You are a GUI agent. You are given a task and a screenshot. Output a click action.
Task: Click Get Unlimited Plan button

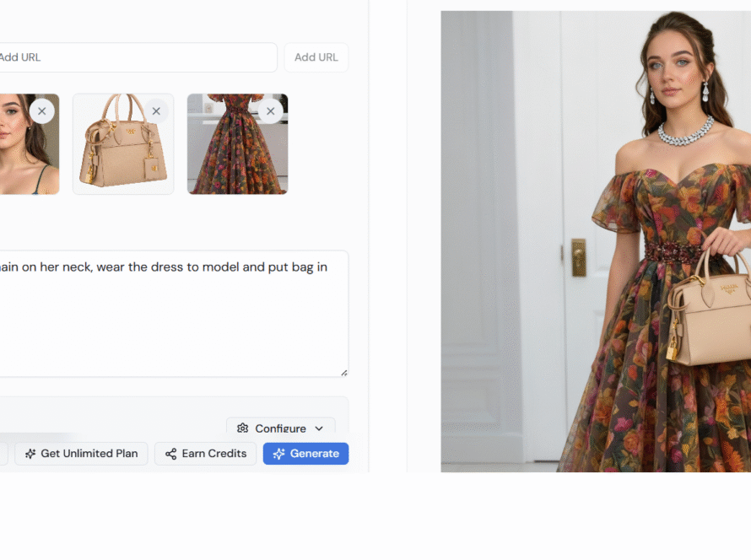tap(81, 453)
